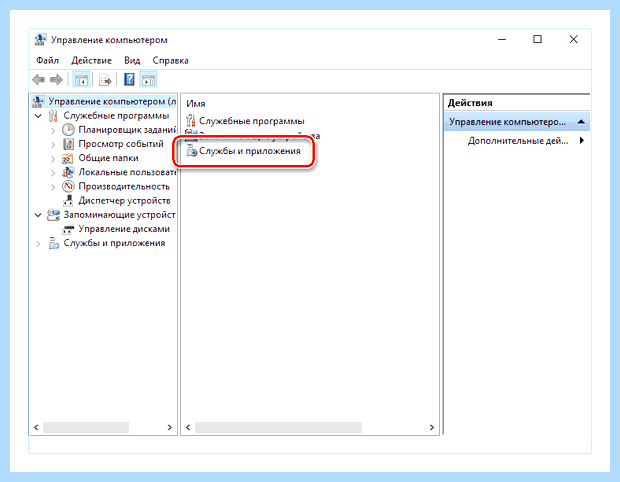Viewport: 620px width, 482px height.
Task: Click center pane scroll right arrow
Action: pyautogui.click(x=432, y=427)
